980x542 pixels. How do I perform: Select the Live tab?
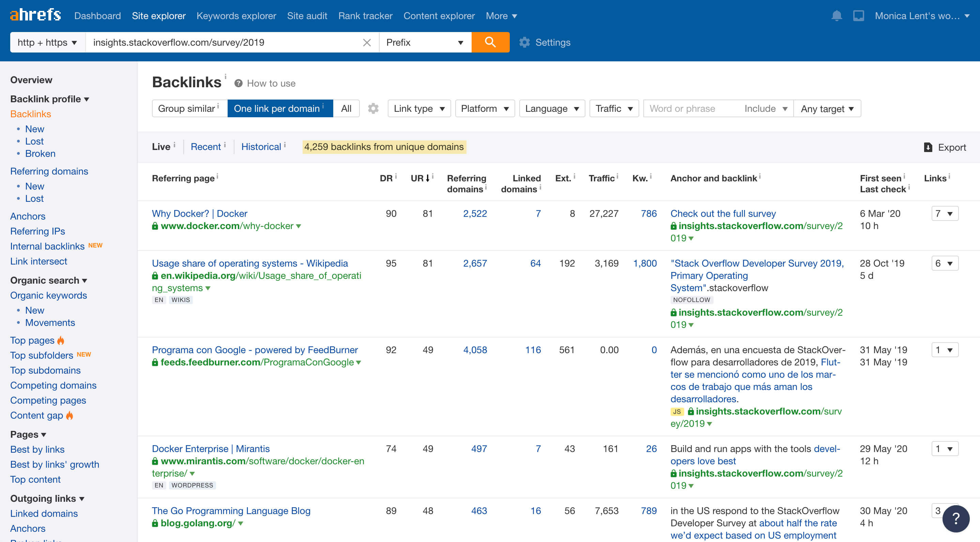click(x=161, y=147)
